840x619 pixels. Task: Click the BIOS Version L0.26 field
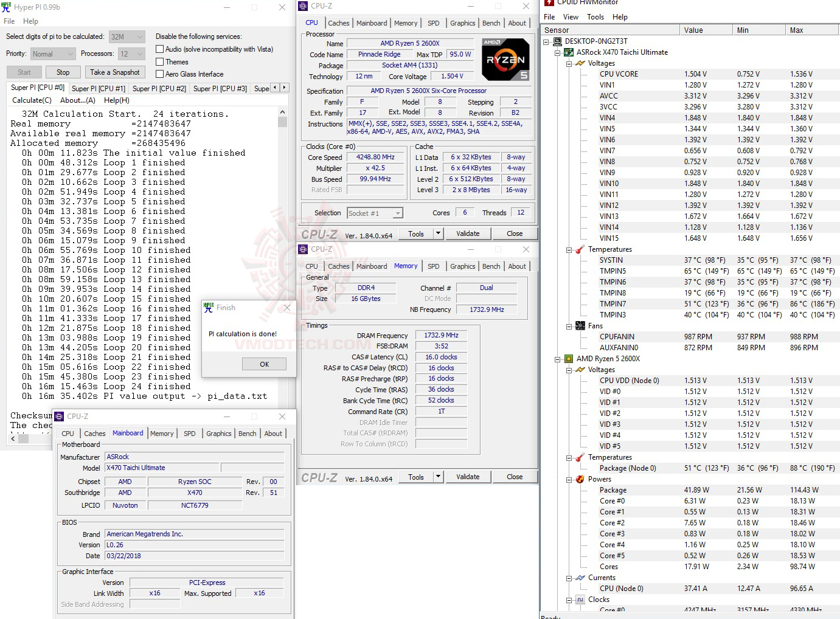[x=194, y=545]
